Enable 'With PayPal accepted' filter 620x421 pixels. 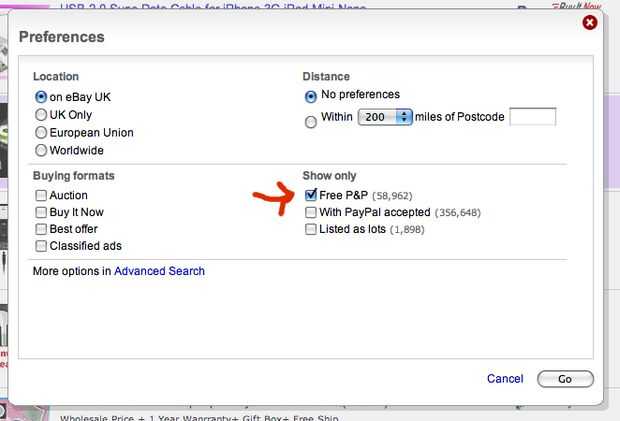tap(311, 213)
